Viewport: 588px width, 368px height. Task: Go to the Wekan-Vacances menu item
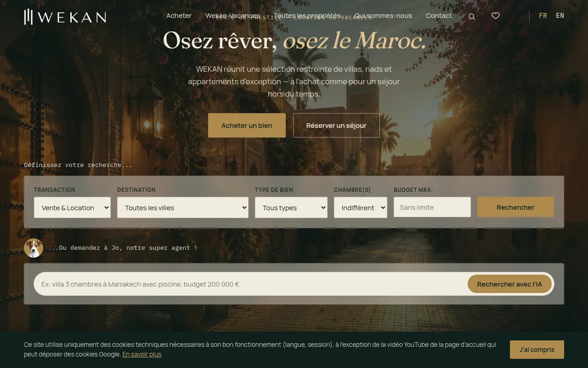click(232, 16)
